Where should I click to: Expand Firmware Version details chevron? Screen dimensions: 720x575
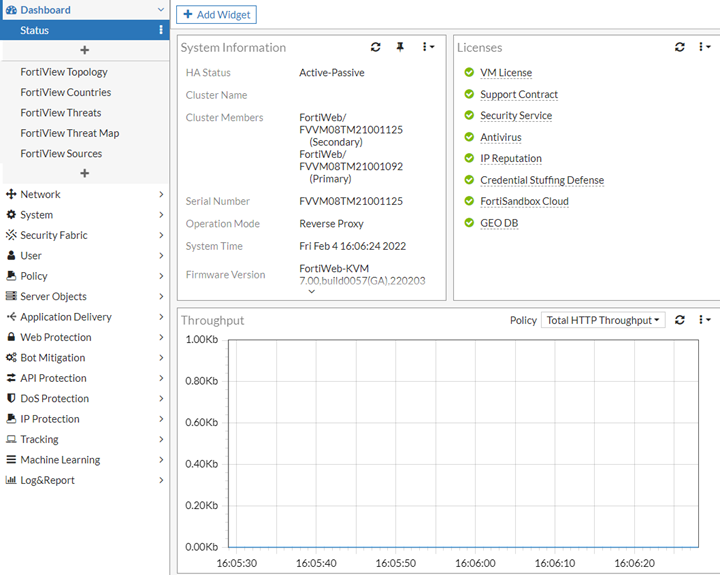pyautogui.click(x=312, y=292)
